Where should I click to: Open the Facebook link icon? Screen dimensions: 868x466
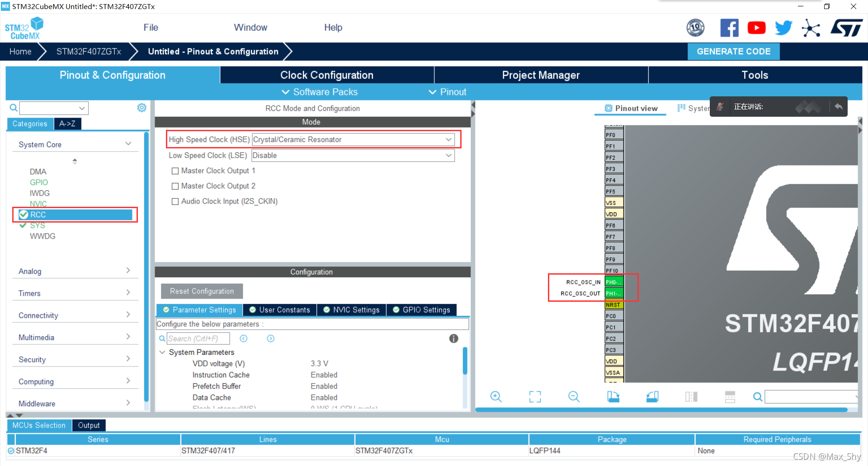click(x=729, y=28)
